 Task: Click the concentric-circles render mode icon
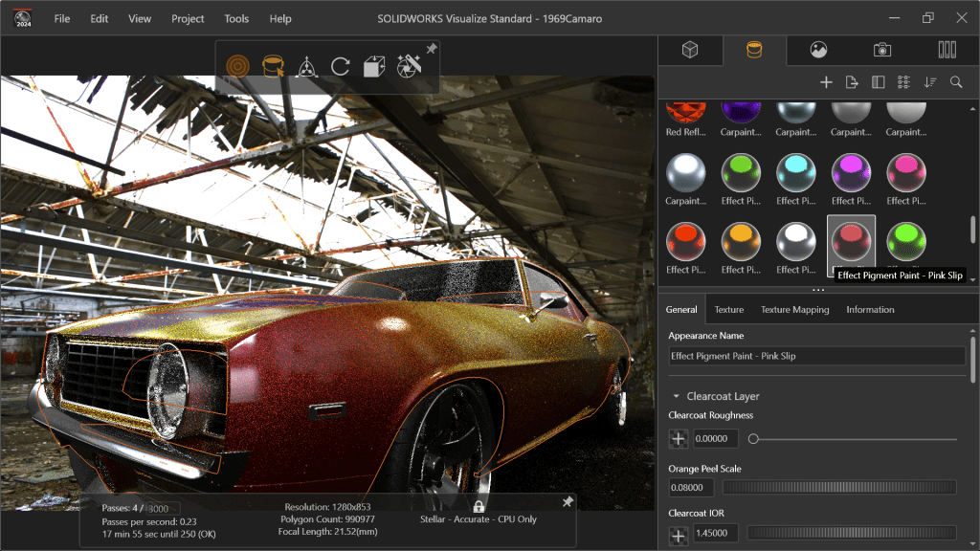coord(237,66)
